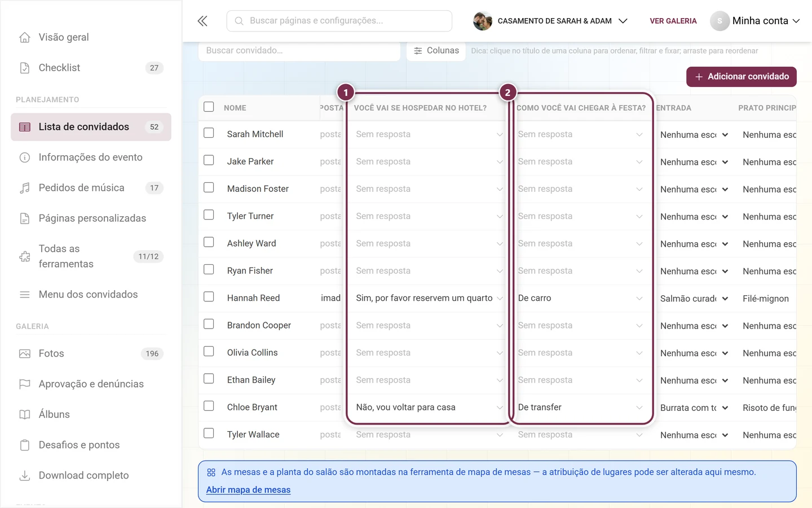Select Hannah Reed's checkbox
The width and height of the screenshot is (812, 508).
click(209, 297)
